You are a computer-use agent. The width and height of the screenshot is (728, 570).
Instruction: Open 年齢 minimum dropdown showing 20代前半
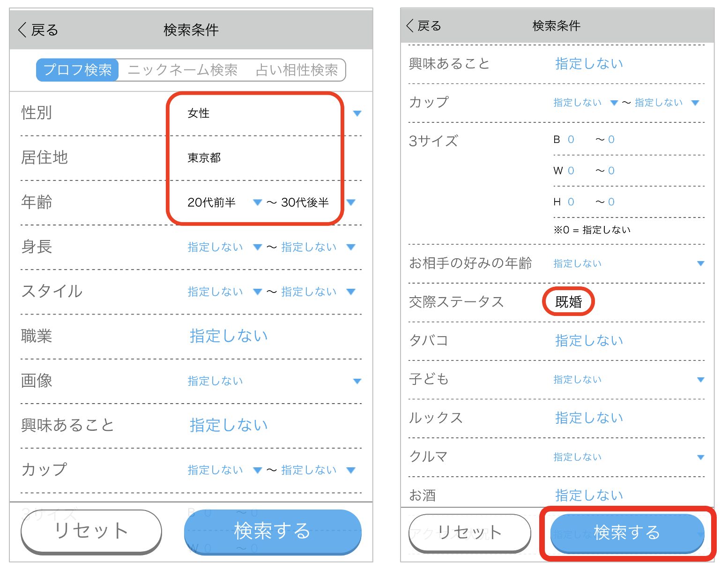point(257,202)
